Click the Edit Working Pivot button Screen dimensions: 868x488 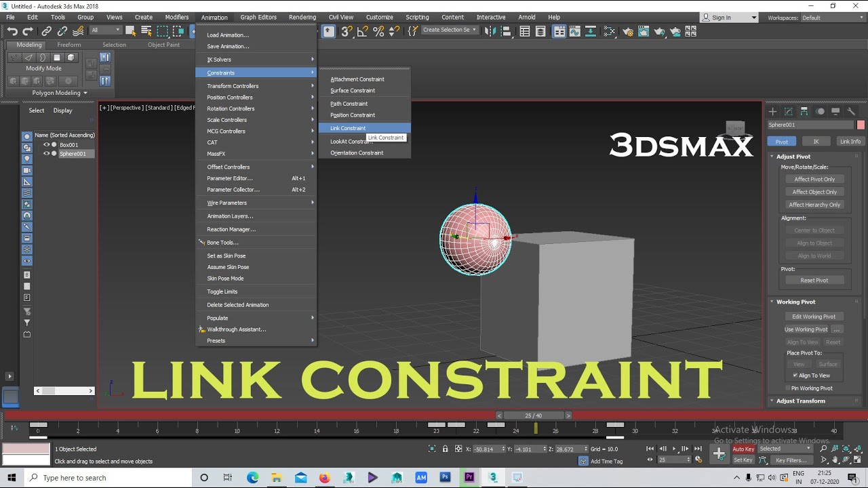[814, 317]
